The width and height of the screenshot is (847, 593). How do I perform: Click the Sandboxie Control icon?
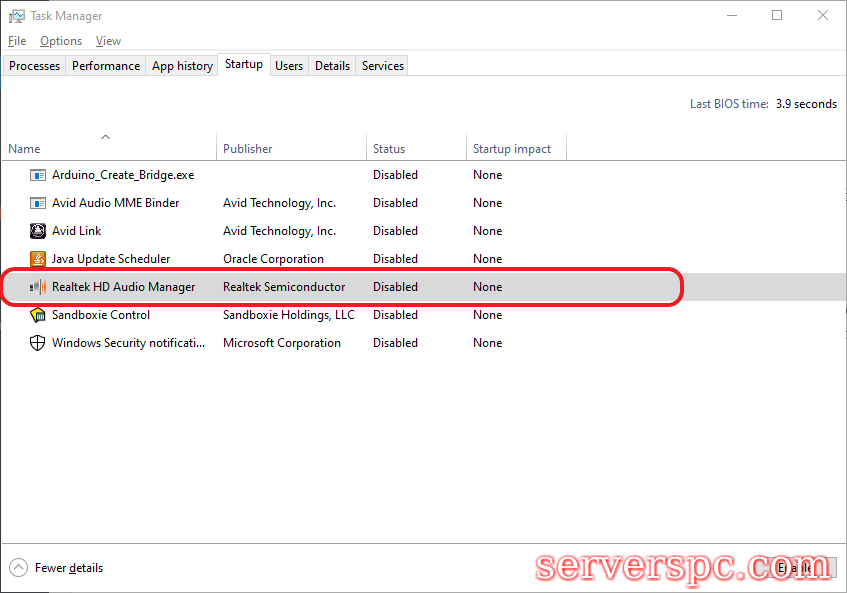tap(38, 315)
